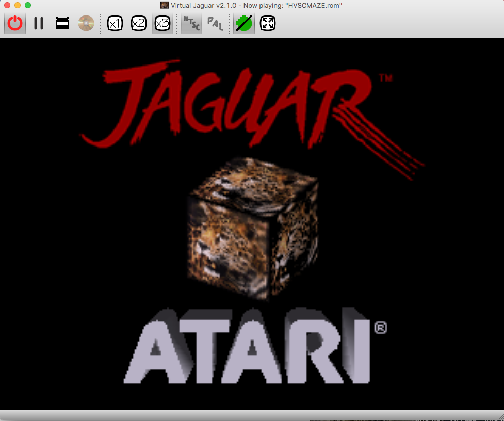Close the Virtual Jaguar window
504x421 pixels.
pyautogui.click(x=7, y=5)
